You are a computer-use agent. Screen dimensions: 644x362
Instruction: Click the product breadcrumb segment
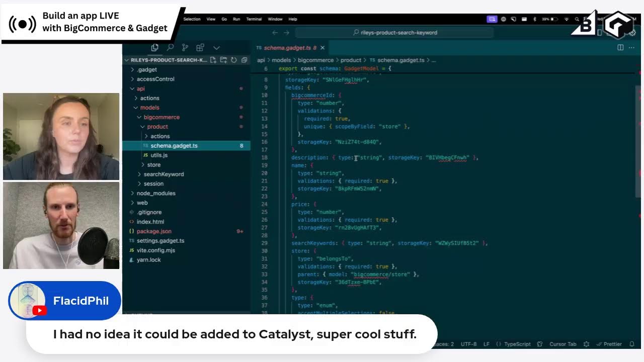tap(351, 60)
